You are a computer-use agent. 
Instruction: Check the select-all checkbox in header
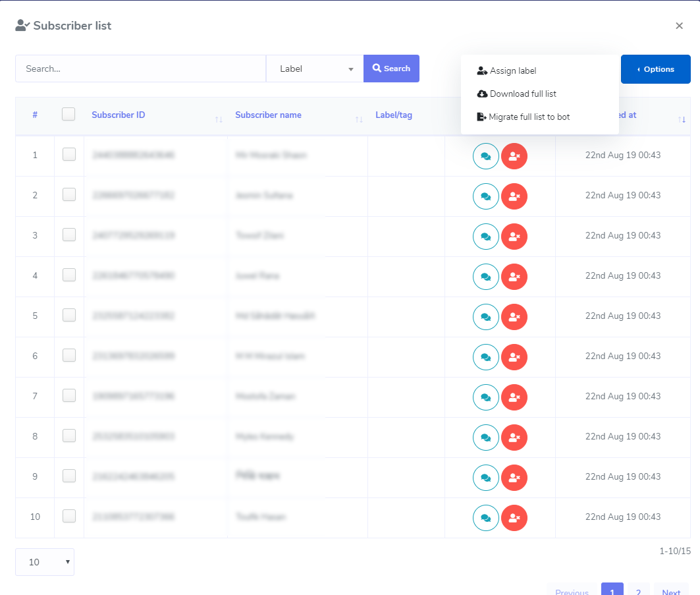click(x=68, y=113)
